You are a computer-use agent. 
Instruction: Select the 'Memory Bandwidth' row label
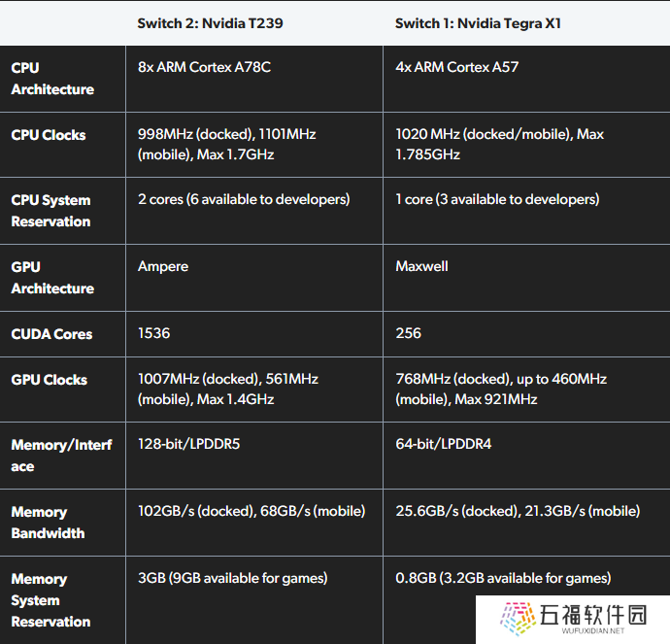point(48,523)
